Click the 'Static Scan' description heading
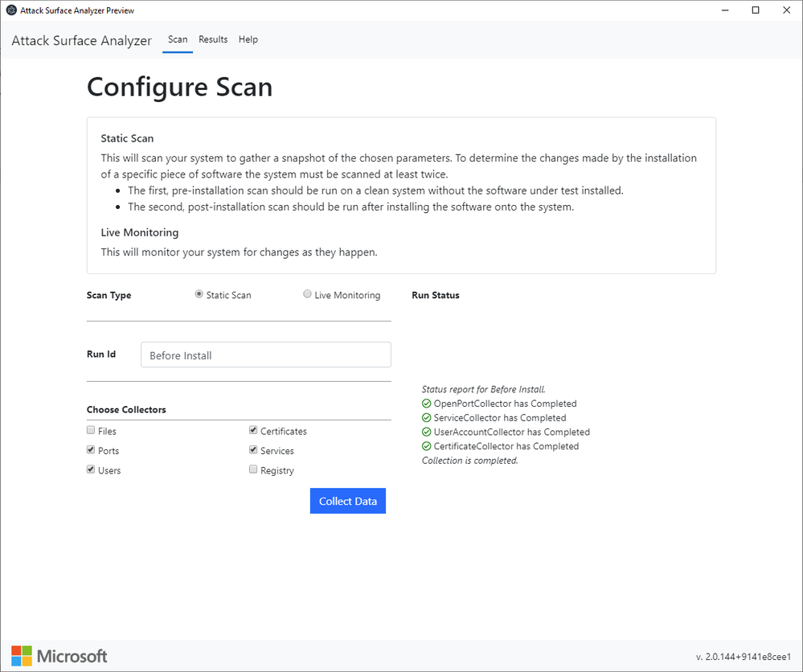This screenshot has width=803, height=672. (127, 138)
